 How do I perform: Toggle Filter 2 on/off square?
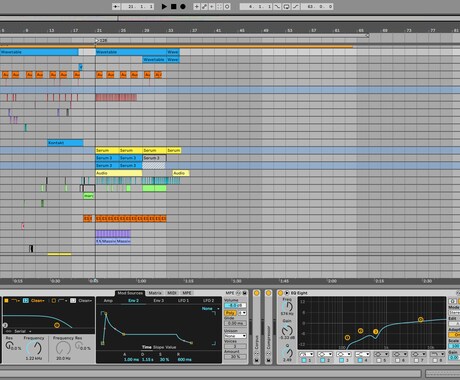coord(54,301)
